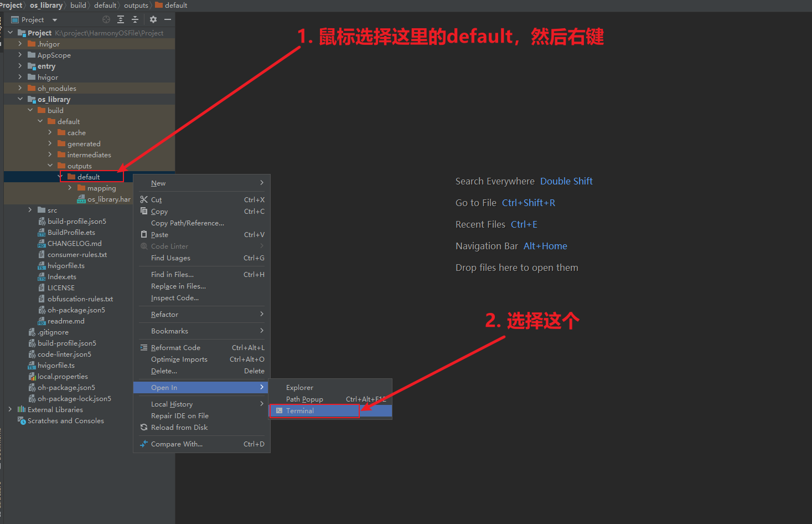812x524 pixels.
Task: Choose Optimize Imports
Action: [201, 359]
